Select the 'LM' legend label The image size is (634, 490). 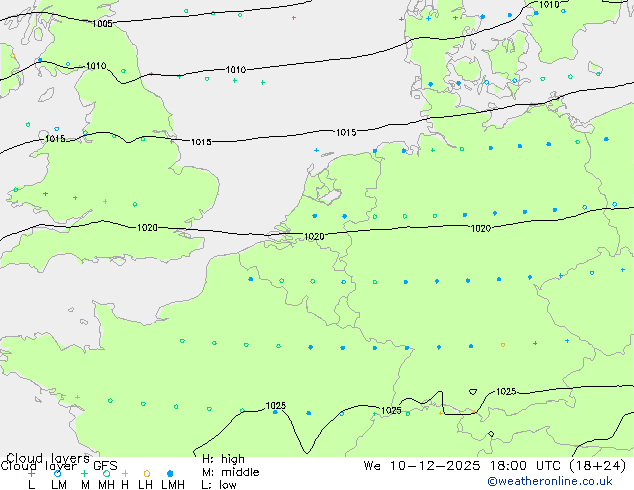(59, 485)
